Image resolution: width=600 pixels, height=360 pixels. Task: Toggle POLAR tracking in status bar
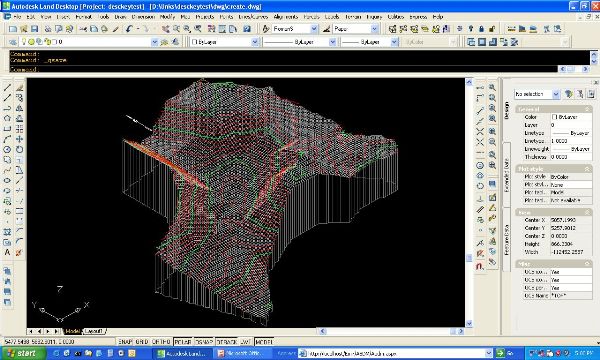[183, 342]
